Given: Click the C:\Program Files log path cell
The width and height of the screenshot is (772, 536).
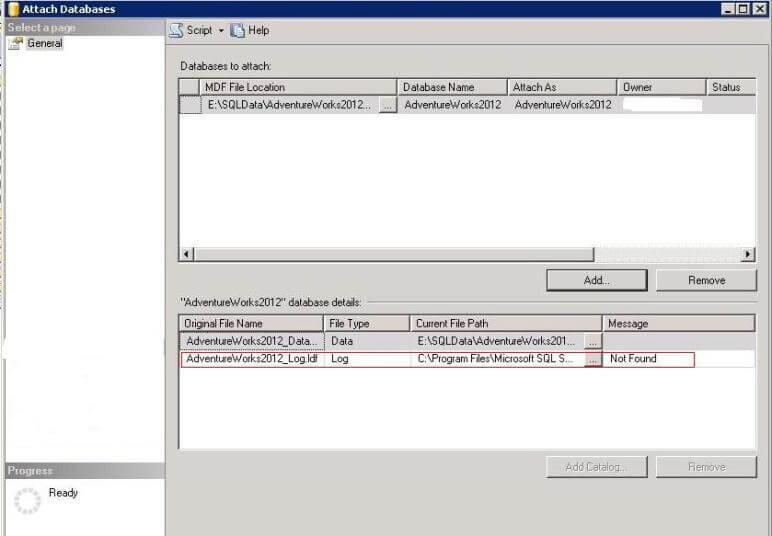Looking at the screenshot, I should click(497, 359).
